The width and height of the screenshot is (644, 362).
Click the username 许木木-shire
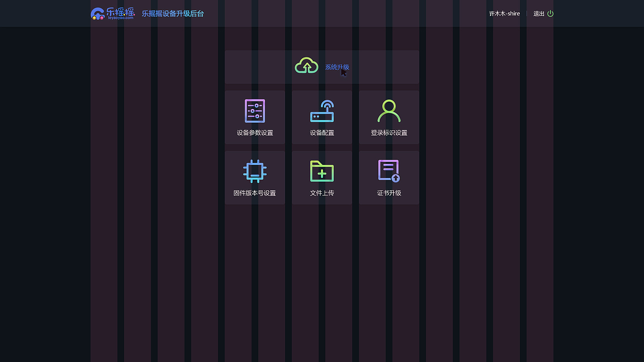tap(504, 14)
